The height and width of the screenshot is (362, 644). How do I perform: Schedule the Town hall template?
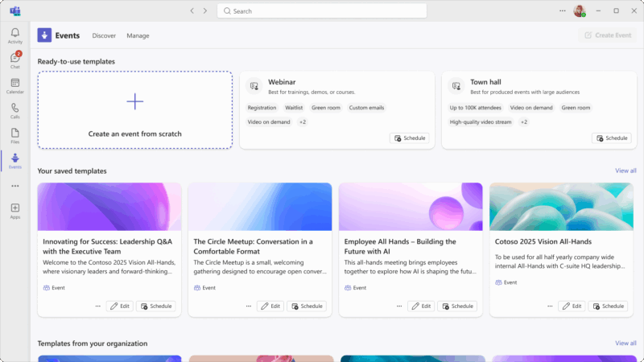611,138
